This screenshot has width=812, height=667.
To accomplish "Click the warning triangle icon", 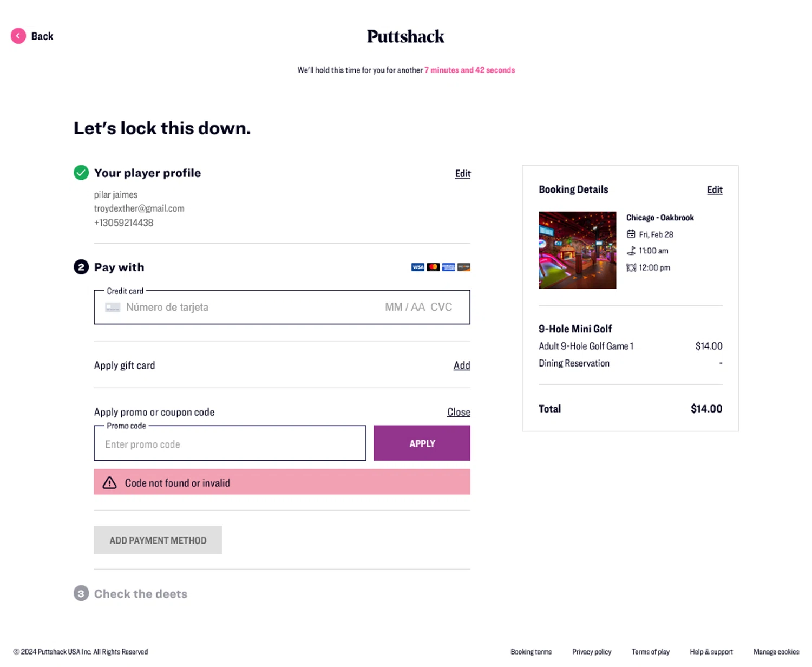I will click(x=110, y=482).
